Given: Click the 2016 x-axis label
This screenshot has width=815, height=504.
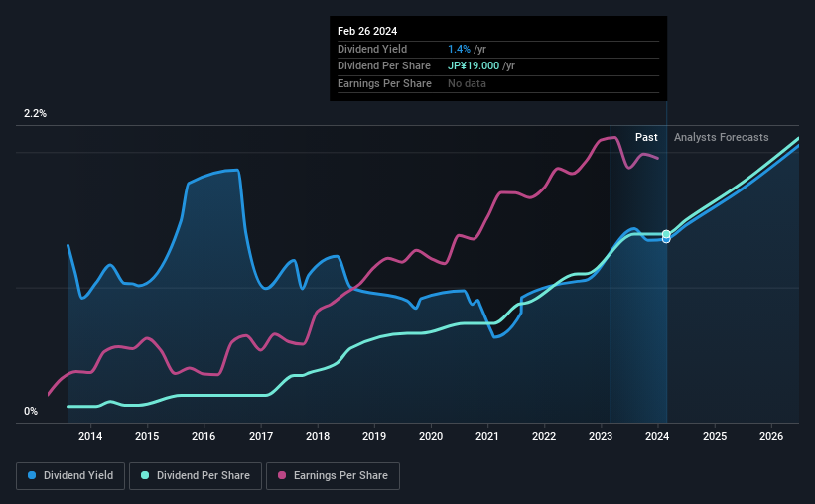Looking at the screenshot, I should coord(204,436).
